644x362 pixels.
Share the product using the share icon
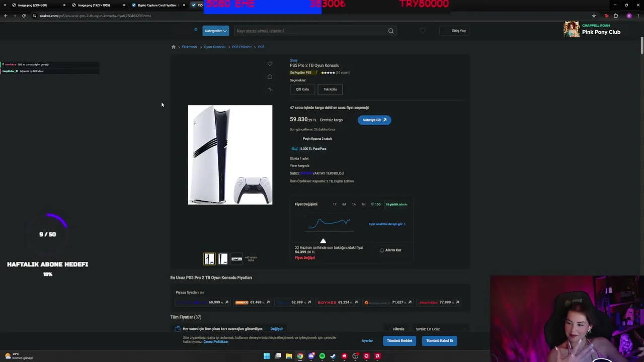[x=270, y=76]
